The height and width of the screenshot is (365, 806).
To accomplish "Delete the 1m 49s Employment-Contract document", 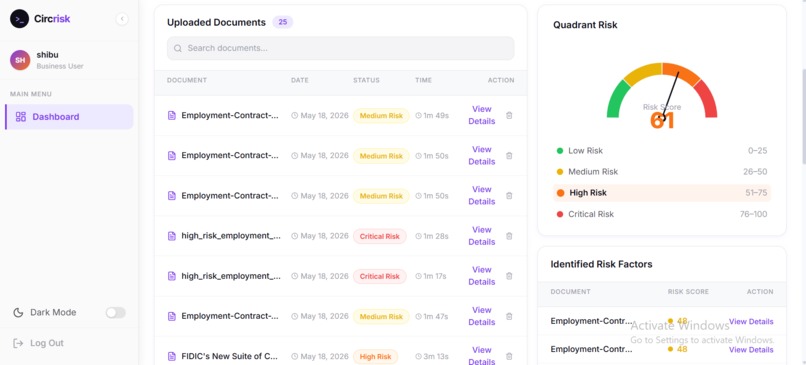I will (x=509, y=116).
